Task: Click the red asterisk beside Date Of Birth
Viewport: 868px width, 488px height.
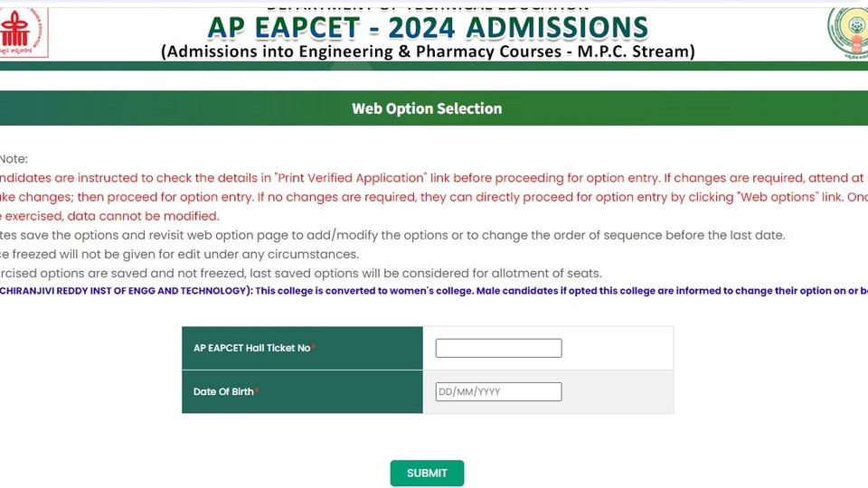Action: [x=256, y=390]
